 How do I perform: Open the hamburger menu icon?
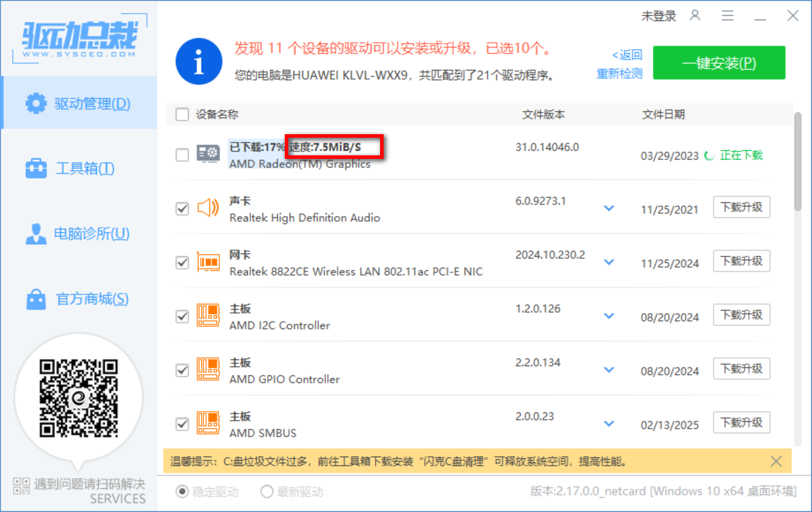click(x=728, y=16)
